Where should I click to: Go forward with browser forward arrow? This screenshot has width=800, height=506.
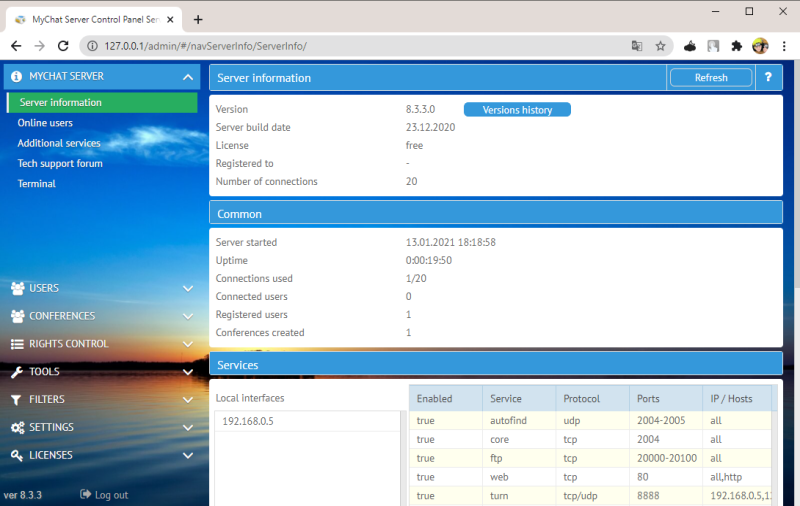39,46
